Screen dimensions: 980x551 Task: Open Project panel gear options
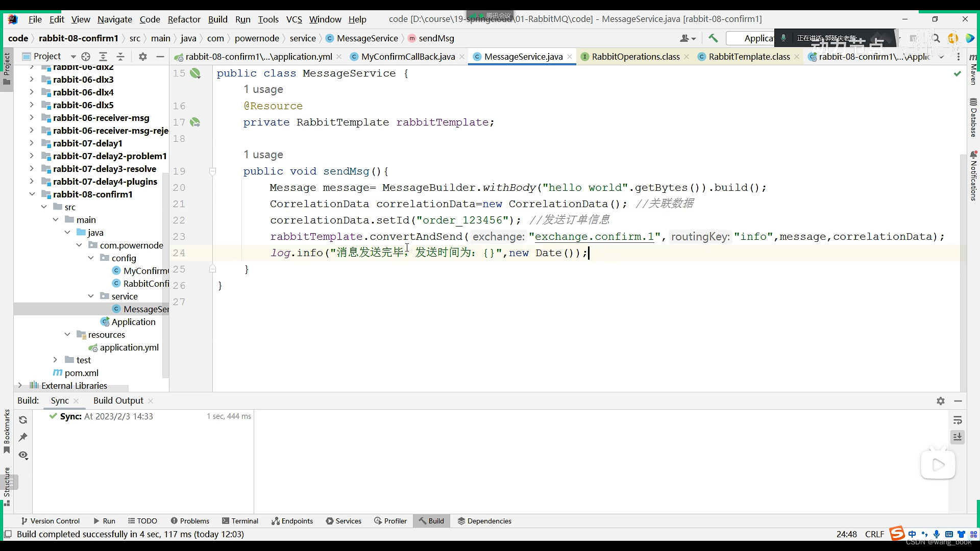tap(143, 57)
